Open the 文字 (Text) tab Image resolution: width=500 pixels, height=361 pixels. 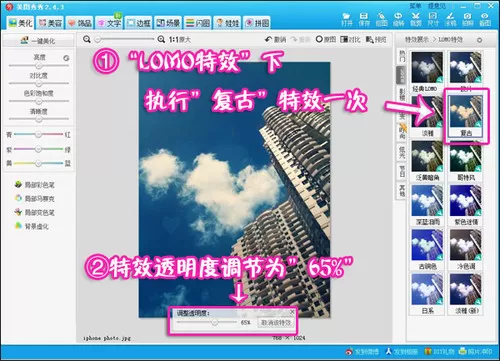coord(109,23)
